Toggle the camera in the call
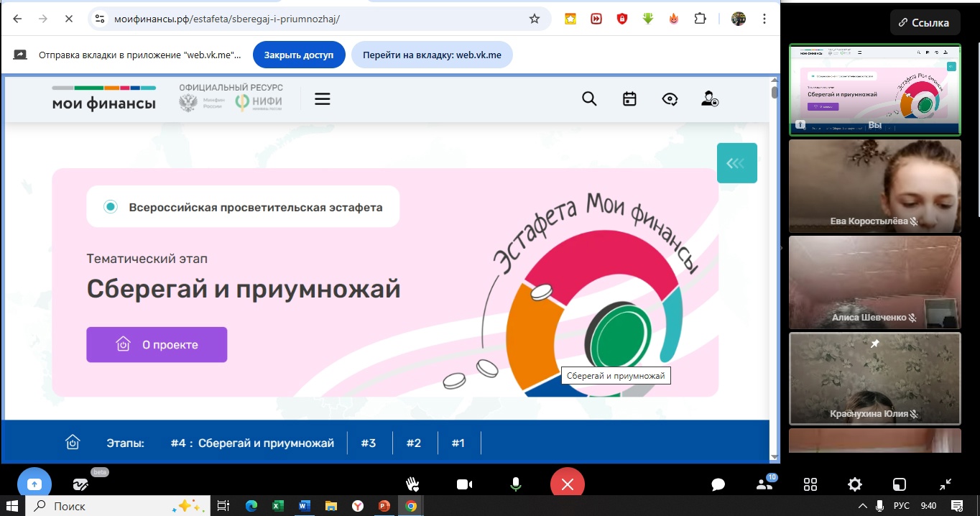Image resolution: width=980 pixels, height=516 pixels. point(464,484)
